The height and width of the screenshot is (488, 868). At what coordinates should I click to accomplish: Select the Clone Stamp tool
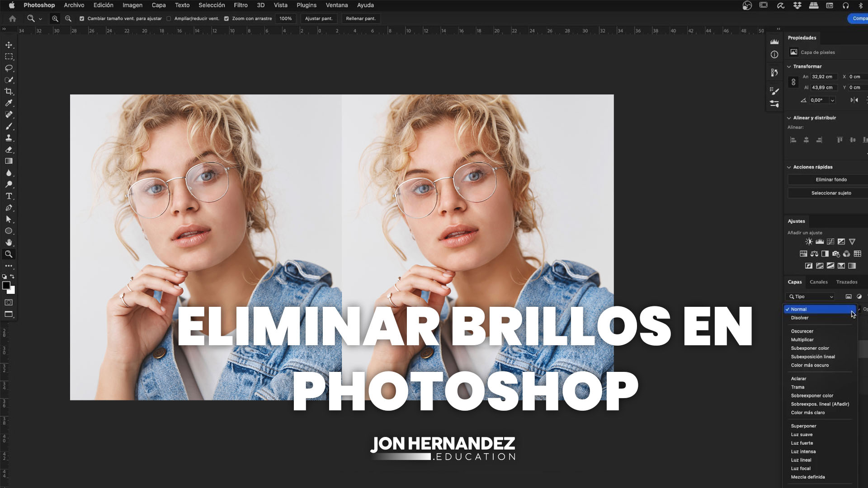(x=9, y=138)
